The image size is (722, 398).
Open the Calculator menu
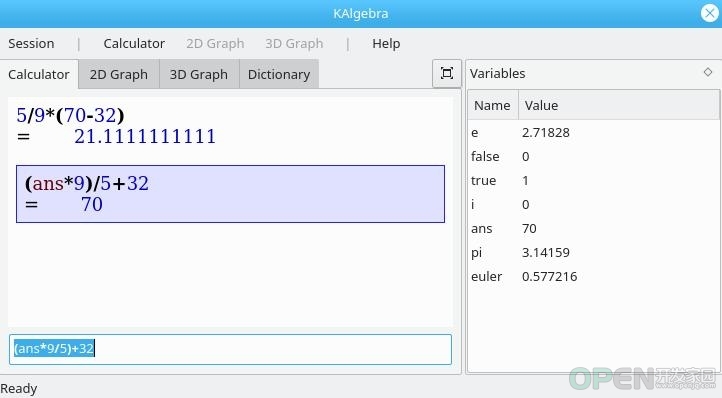click(x=134, y=44)
